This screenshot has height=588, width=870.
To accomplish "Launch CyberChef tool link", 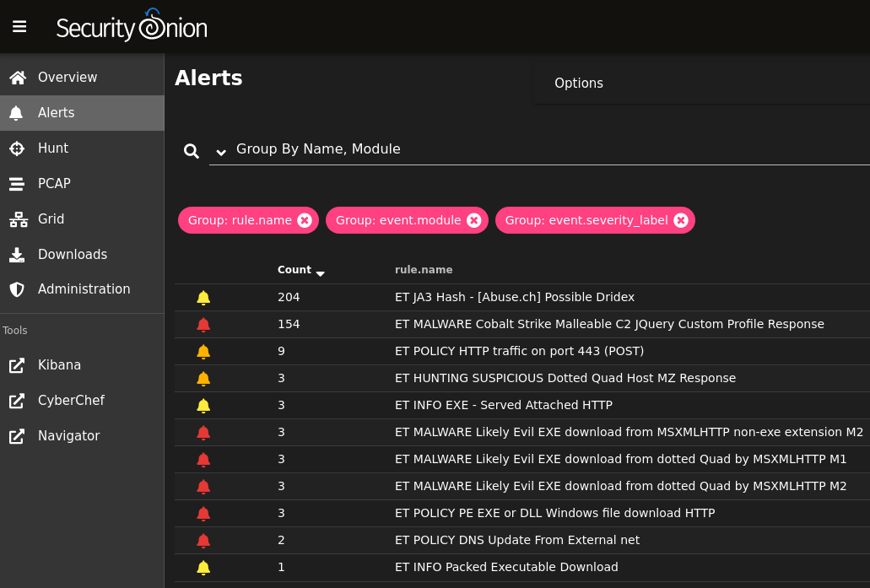I will [82, 401].
